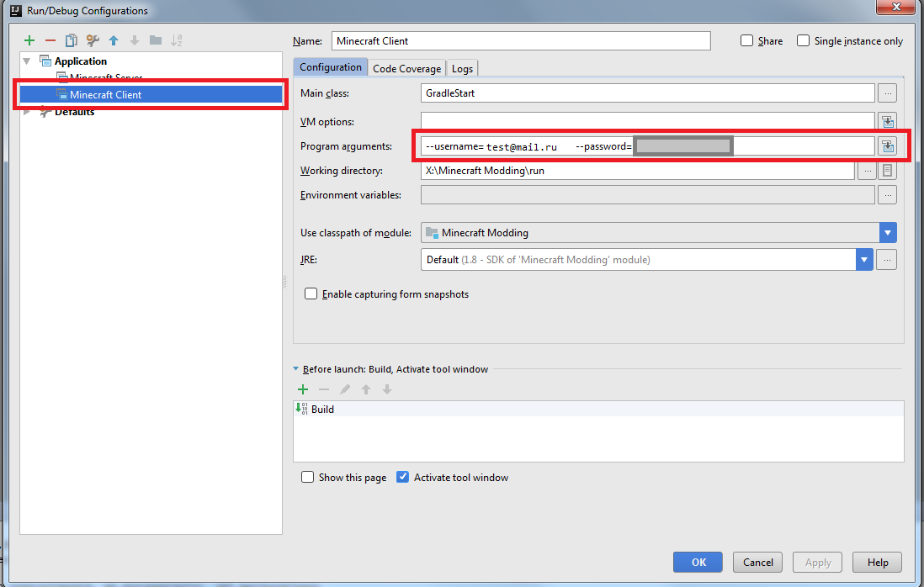Viewport: 924px width, 587px height.
Task: Expand the Program arguments field editor icon
Action: (887, 146)
